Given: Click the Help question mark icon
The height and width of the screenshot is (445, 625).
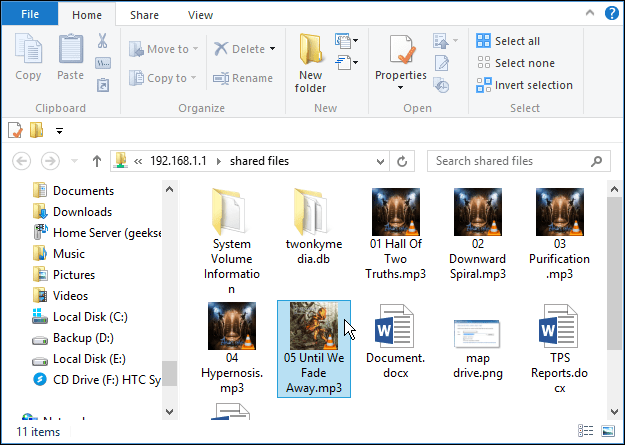Looking at the screenshot, I should (x=611, y=13).
